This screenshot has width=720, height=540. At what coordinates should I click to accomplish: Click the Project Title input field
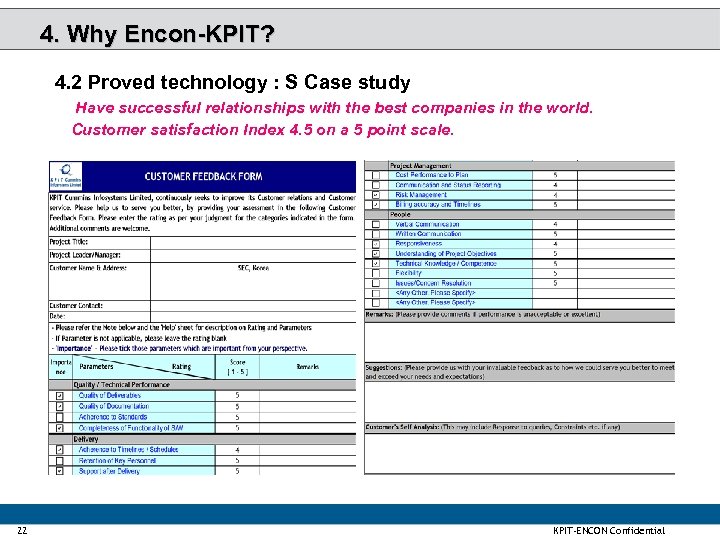[x=253, y=242]
